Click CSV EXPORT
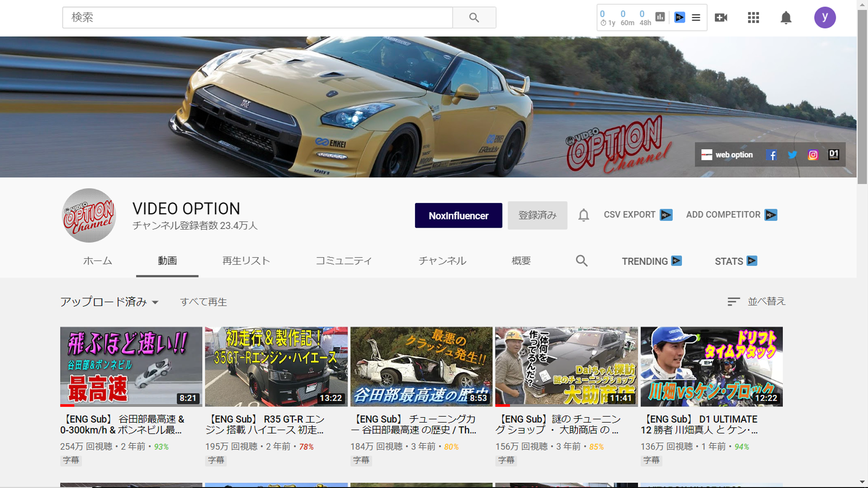Image resolution: width=868 pixels, height=488 pixels. tap(638, 215)
